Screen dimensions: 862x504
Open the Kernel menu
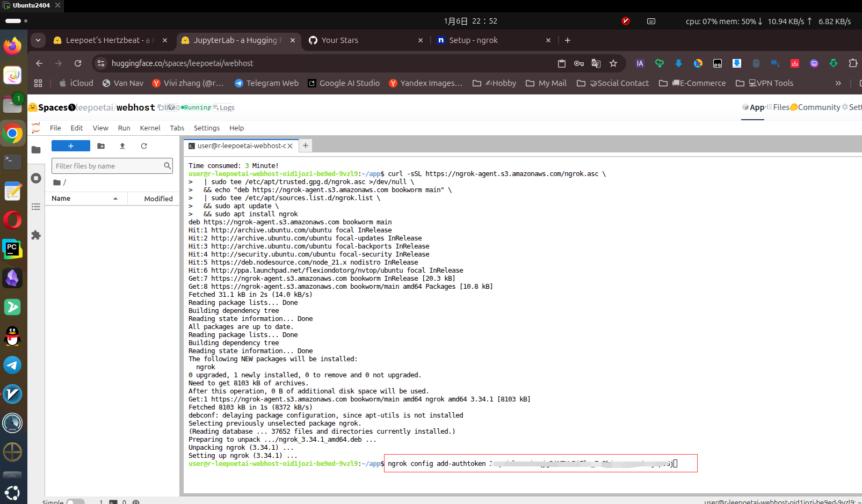coord(150,128)
